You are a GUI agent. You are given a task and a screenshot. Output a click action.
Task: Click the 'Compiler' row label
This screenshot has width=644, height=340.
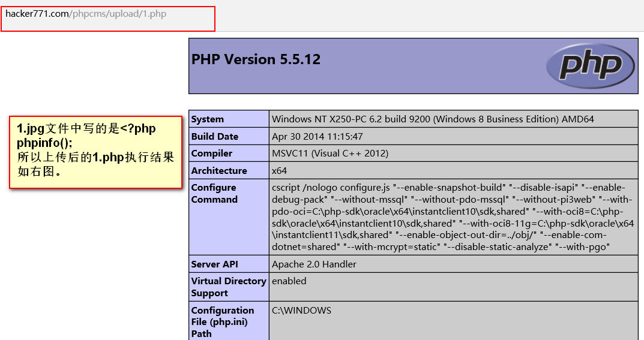click(211, 154)
